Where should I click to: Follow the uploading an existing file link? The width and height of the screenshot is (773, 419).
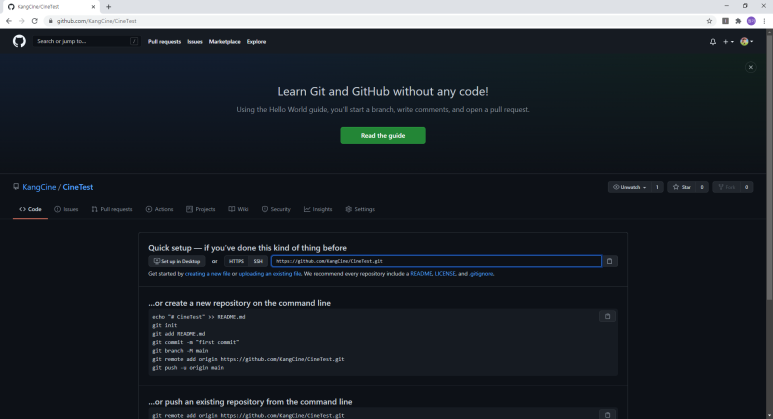click(x=270, y=274)
